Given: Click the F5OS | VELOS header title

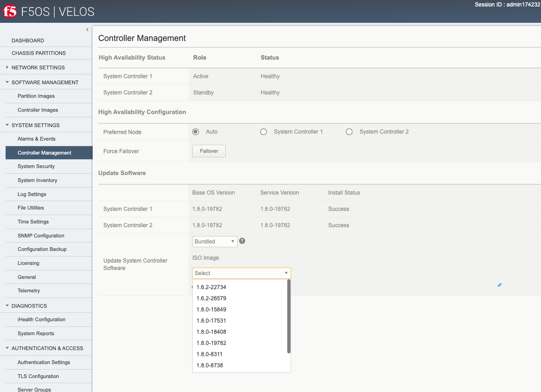Looking at the screenshot, I should 58,12.
